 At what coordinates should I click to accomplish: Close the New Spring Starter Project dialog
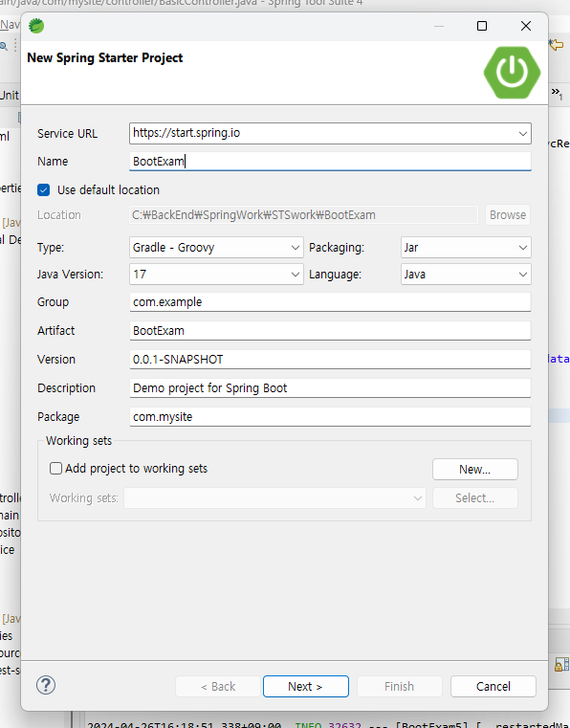coord(525,26)
